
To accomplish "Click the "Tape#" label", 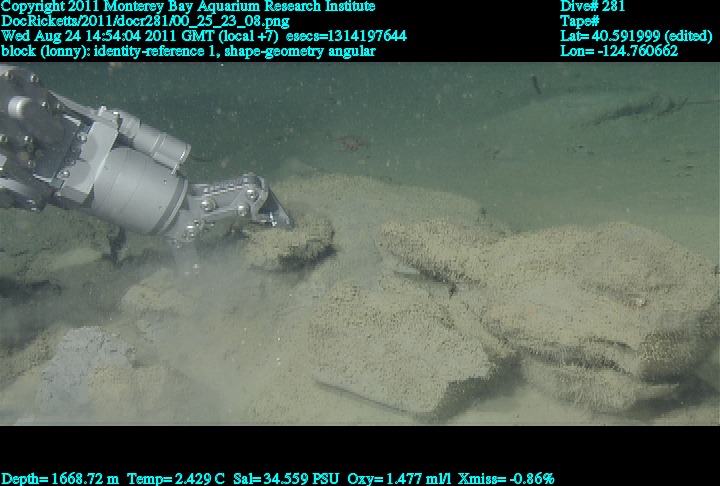I will [579, 21].
